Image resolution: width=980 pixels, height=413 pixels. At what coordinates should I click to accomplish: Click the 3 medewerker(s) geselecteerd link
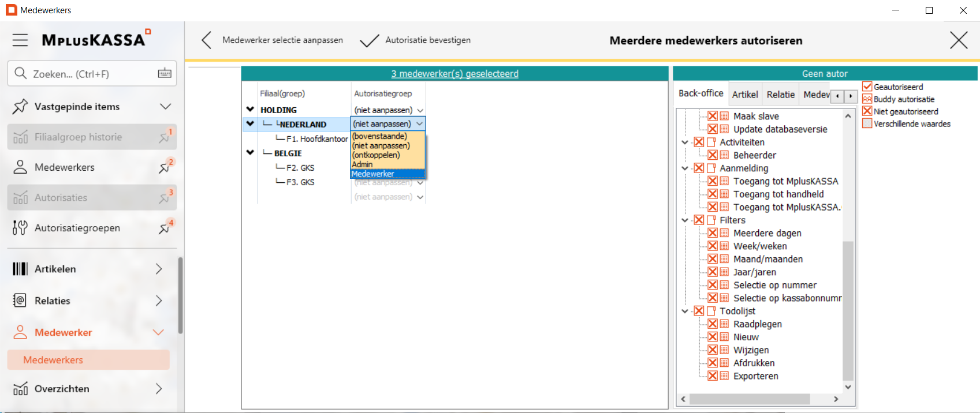pos(454,74)
